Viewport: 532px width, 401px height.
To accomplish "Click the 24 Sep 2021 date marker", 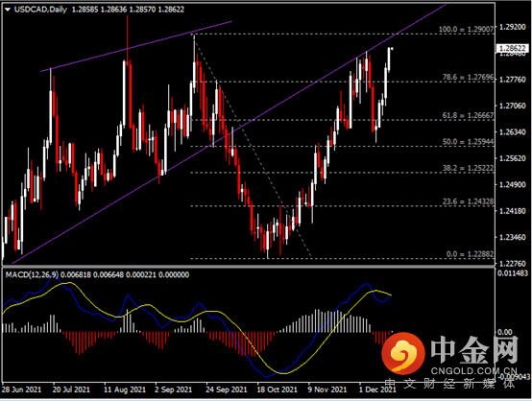I will (227, 389).
